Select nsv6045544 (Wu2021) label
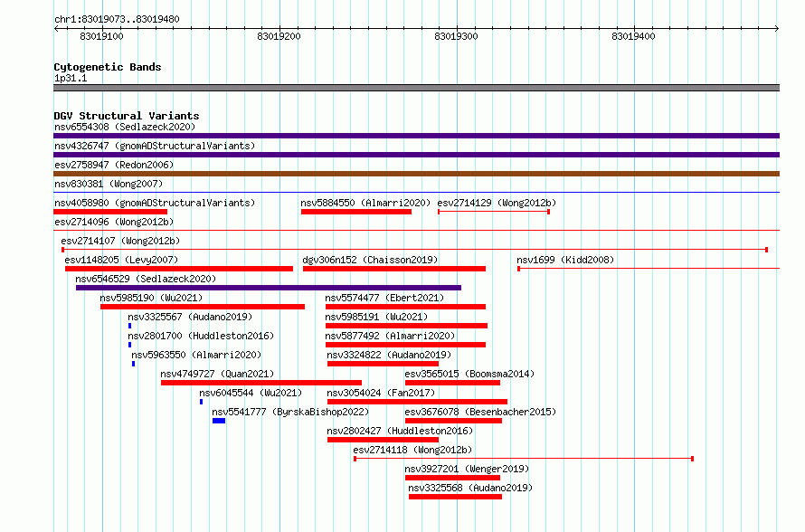 (251, 393)
